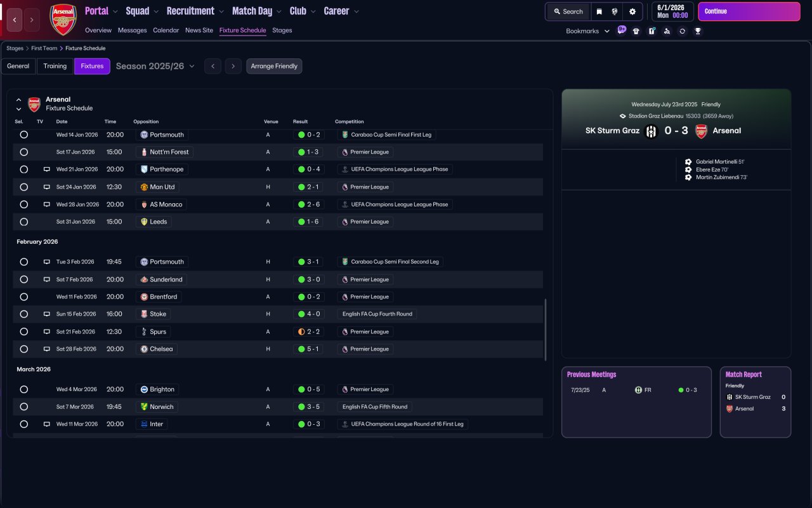Expand the Season 2025/26 dropdown
Screen dimensions: 812x508
pos(155,66)
